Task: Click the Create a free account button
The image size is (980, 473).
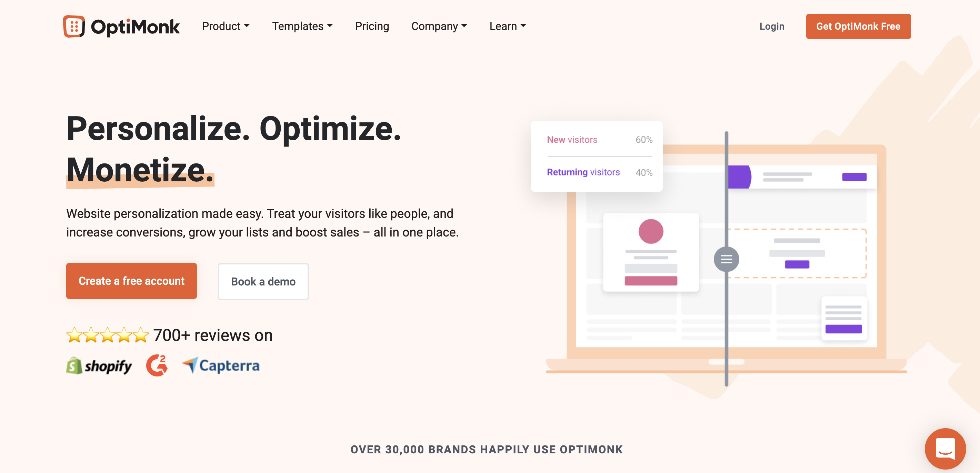Action: coord(131,281)
